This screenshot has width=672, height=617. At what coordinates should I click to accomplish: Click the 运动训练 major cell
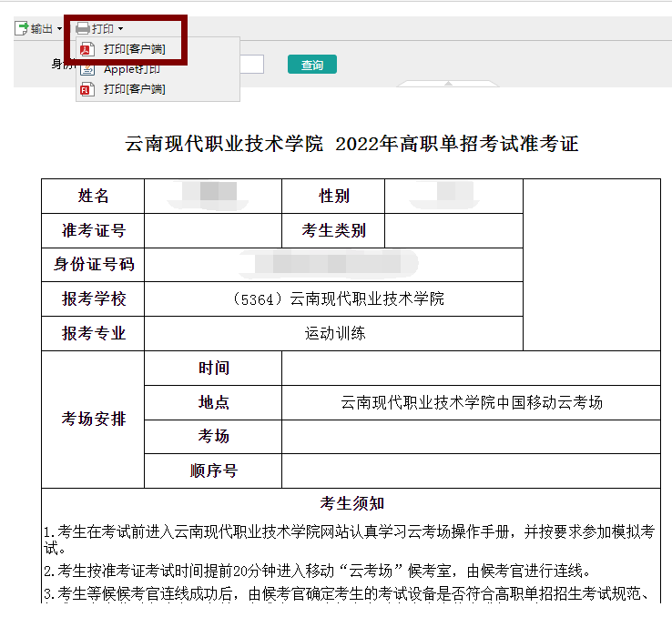point(333,333)
